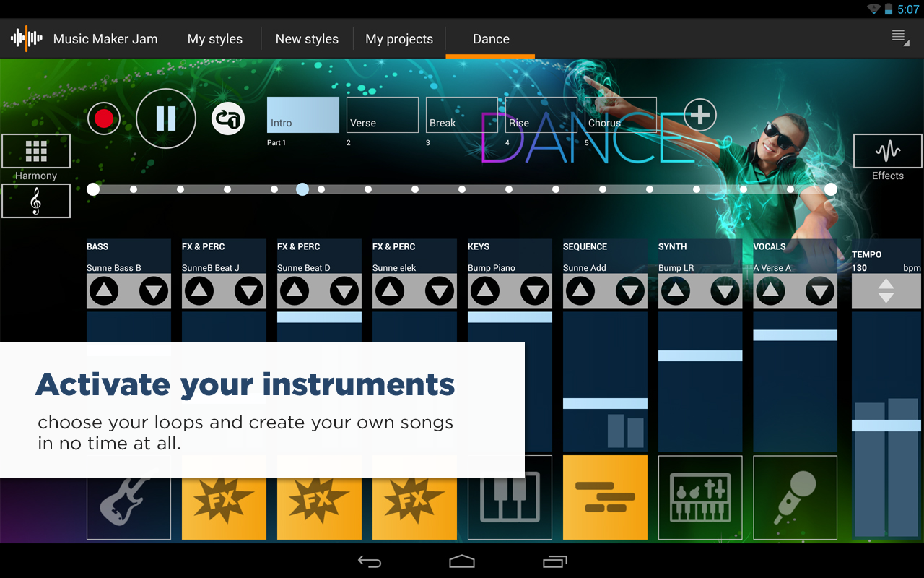
Task: Click down arrow on SunneB Beat J
Action: pos(249,291)
